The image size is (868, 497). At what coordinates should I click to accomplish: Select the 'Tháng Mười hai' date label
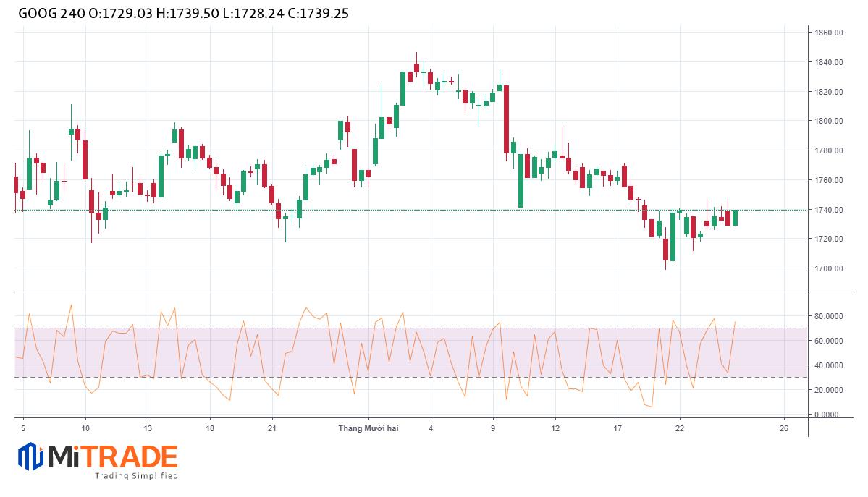pyautogui.click(x=368, y=428)
